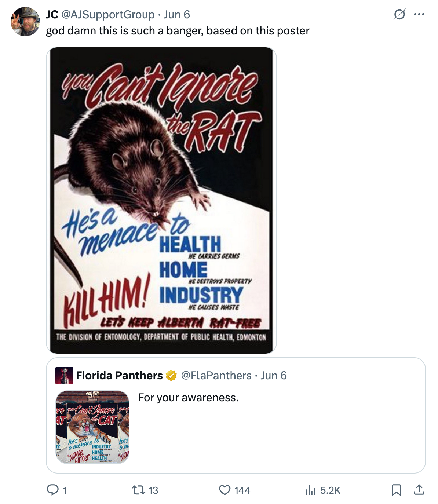The width and height of the screenshot is (438, 504).
Task: Open the cat poster thumbnail in quote
Action: pyautogui.click(x=92, y=427)
